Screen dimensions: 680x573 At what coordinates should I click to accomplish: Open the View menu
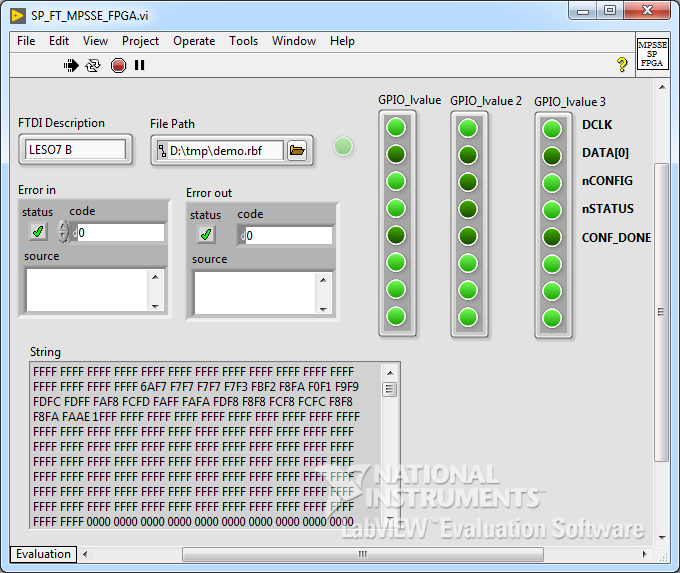(95, 41)
